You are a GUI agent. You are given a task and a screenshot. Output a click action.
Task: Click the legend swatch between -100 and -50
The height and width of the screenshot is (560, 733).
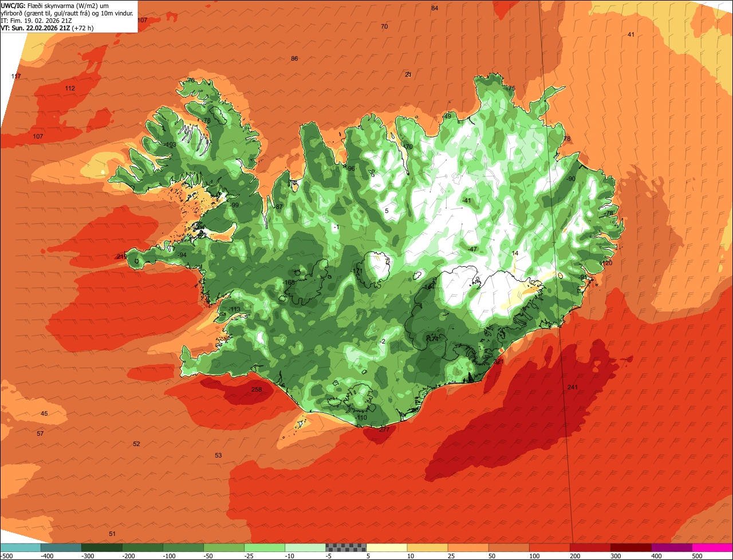pos(183,547)
